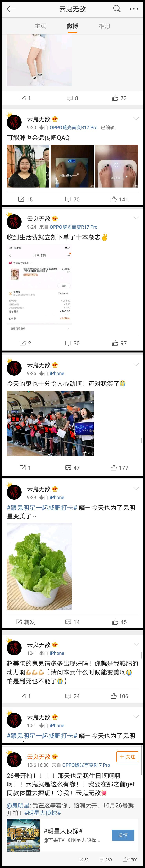Screen dimensions: 145x868
Task: Open the lettuce photo thumbnail
Action: click(39, 566)
